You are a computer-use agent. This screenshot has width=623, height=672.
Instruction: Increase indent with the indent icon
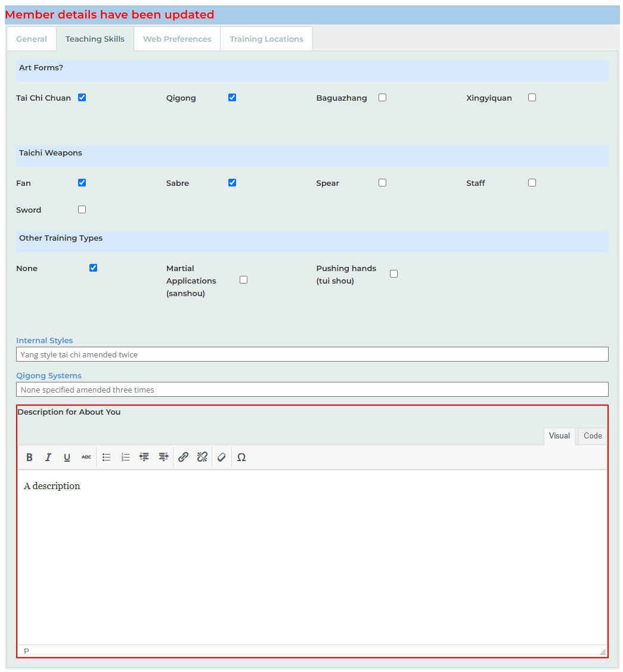point(163,458)
